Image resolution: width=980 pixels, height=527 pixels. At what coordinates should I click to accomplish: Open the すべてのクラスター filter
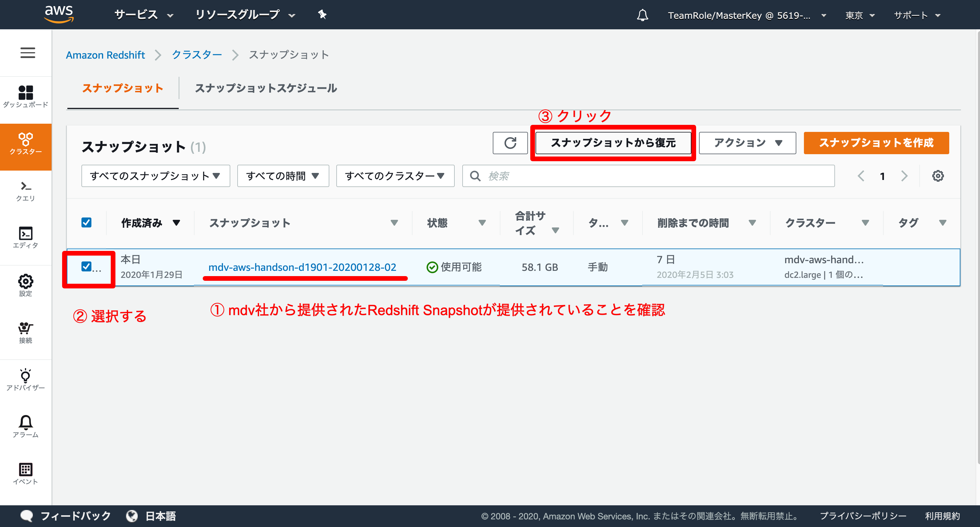pyautogui.click(x=395, y=176)
